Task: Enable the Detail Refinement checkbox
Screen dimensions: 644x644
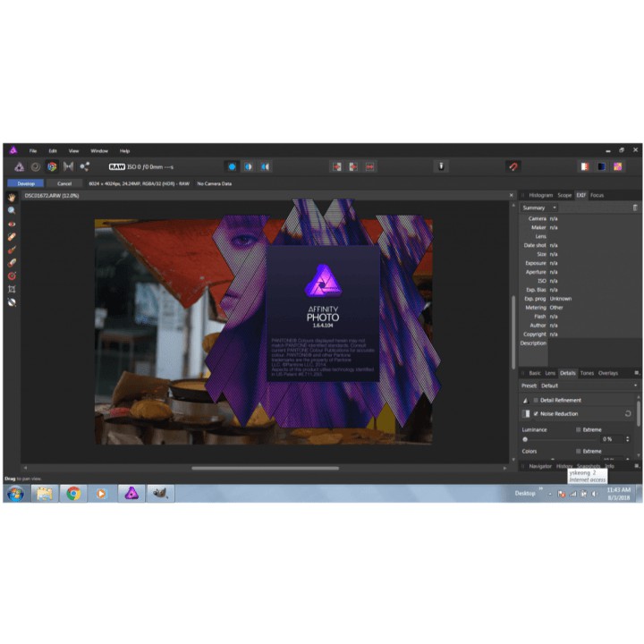Action: pos(536,400)
